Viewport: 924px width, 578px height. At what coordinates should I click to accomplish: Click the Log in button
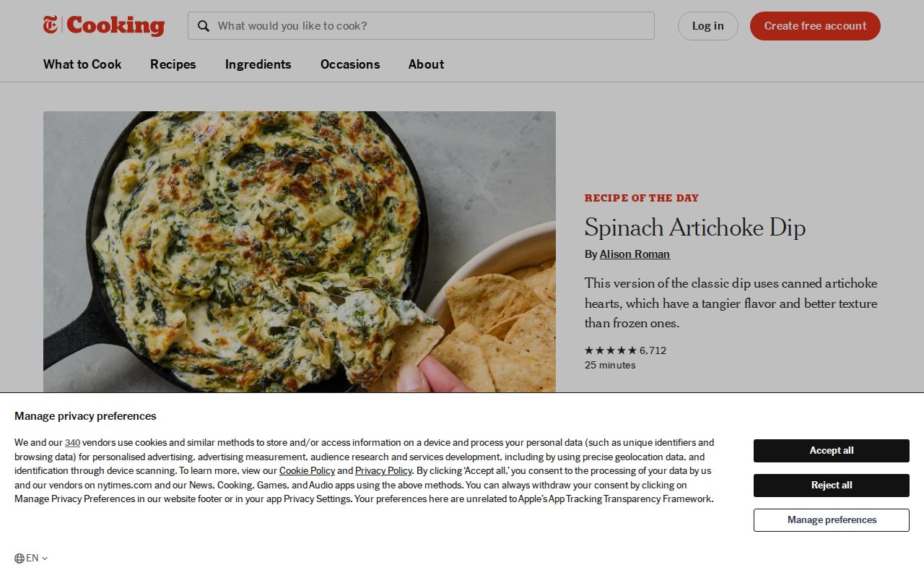coord(707,25)
